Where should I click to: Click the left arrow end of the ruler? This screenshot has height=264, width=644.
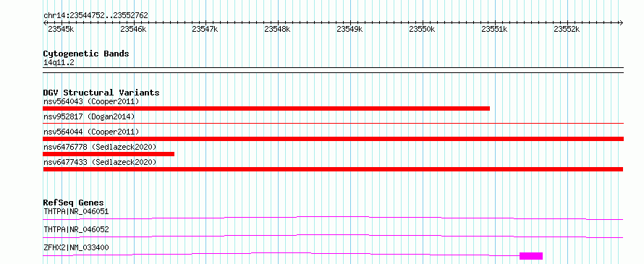tap(46, 22)
